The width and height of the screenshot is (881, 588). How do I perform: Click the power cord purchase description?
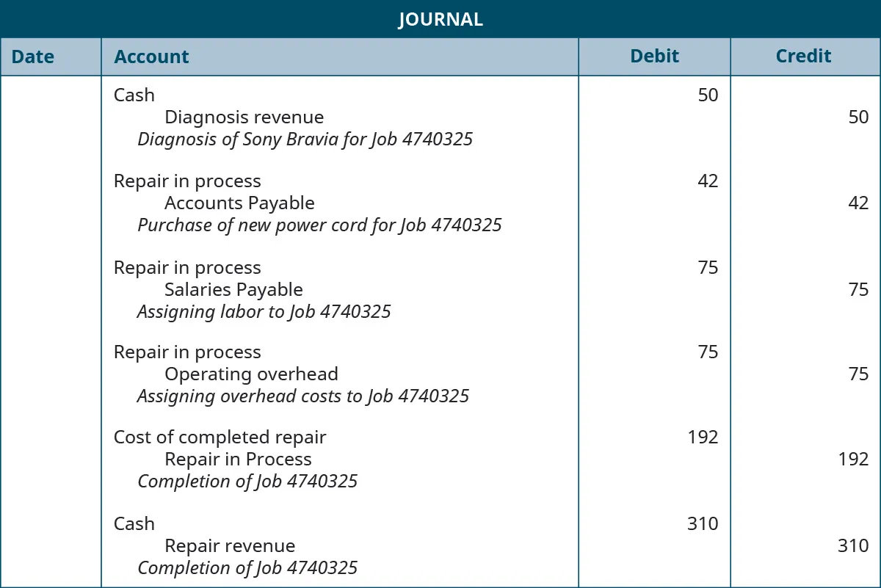click(x=319, y=225)
